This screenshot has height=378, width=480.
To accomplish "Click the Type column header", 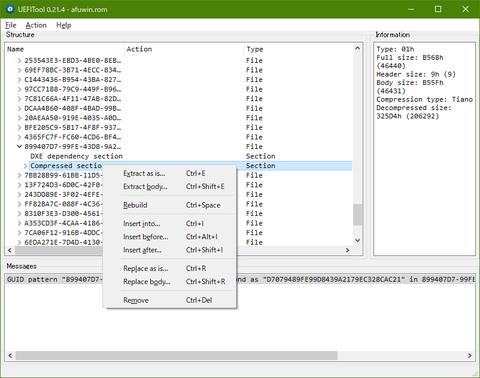I will point(298,49).
